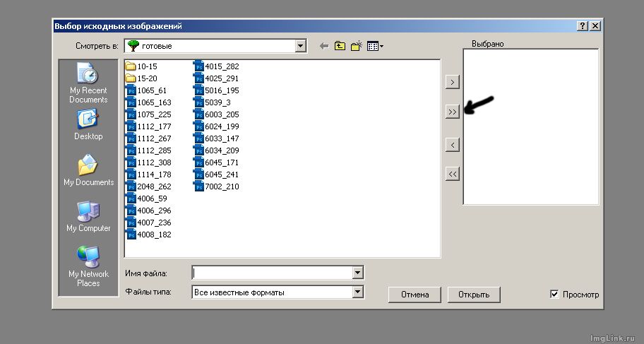The width and height of the screenshot is (644, 344).
Task: Select file '1112_177'
Action: [x=149, y=126]
